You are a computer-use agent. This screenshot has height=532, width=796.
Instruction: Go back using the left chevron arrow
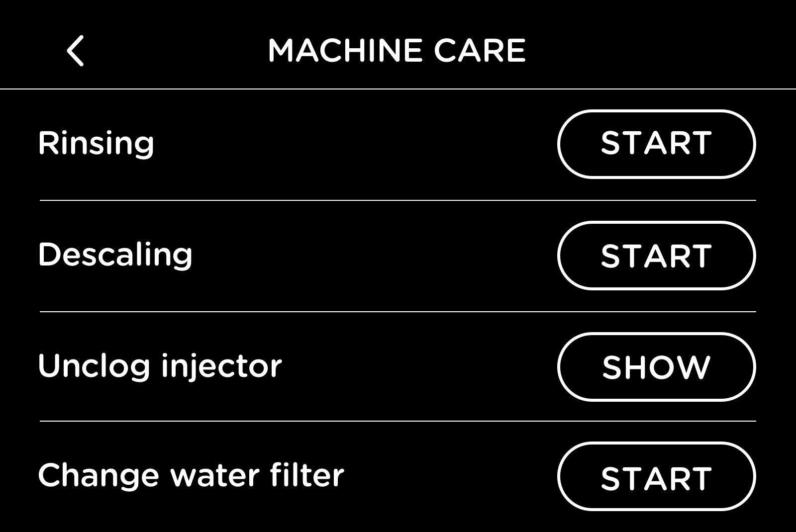76,51
